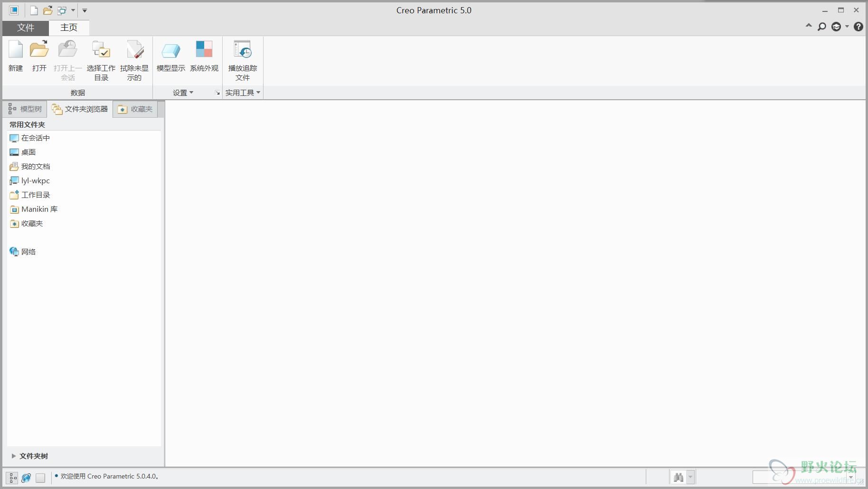Open the dropdown arrow beside the binoculars
This screenshot has width=868, height=489.
click(x=690, y=477)
